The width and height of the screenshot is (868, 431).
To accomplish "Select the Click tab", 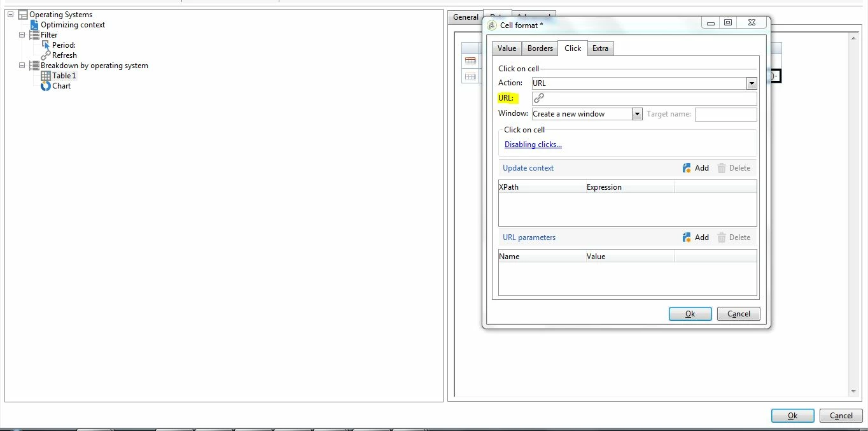I will (573, 48).
